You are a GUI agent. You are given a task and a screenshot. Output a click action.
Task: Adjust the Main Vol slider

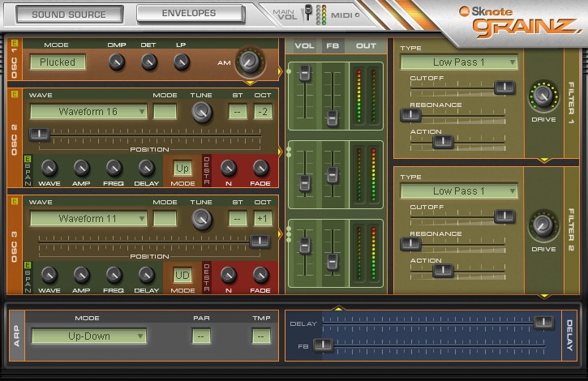point(308,12)
